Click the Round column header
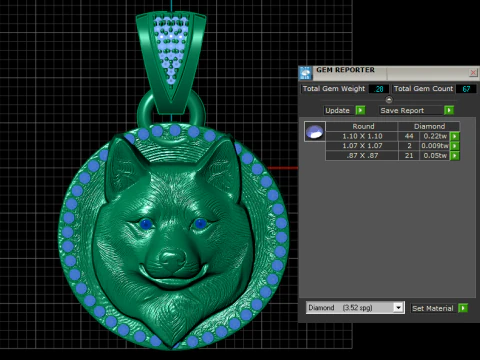Image resolution: width=480 pixels, height=360 pixels. (363, 126)
